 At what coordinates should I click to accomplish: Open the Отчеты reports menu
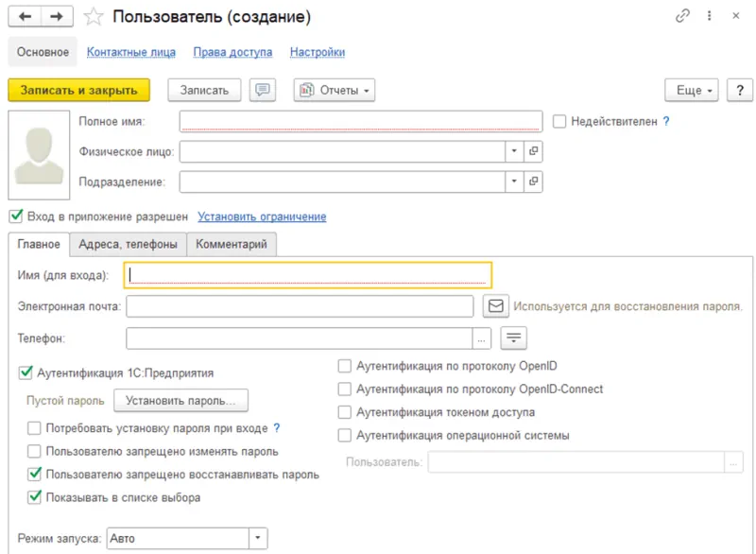[x=335, y=90]
